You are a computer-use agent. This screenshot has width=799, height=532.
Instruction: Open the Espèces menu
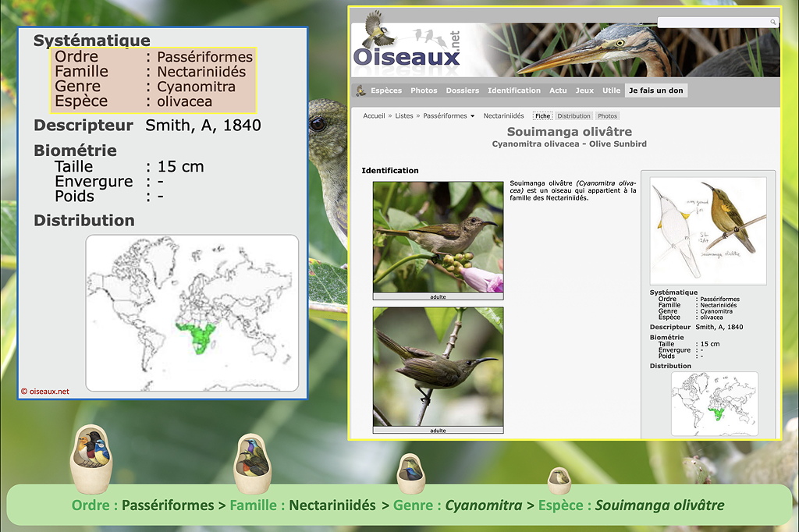coord(386,90)
